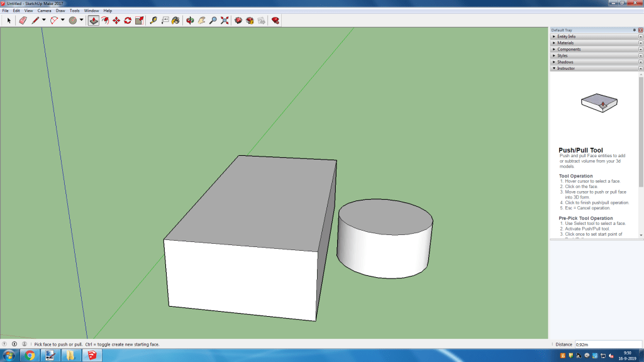Choose the Move tool
Viewport: 644px width, 362px height.
click(116, 20)
